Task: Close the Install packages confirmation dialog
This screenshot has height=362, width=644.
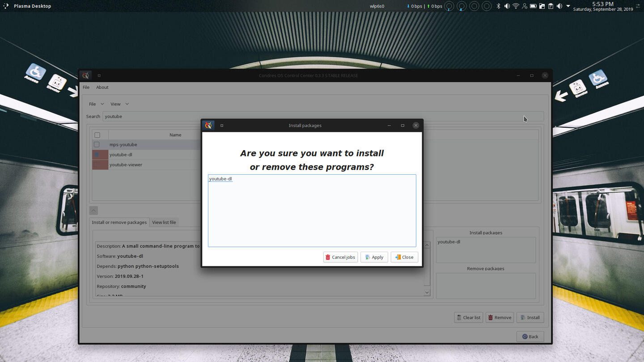Action: point(404,257)
